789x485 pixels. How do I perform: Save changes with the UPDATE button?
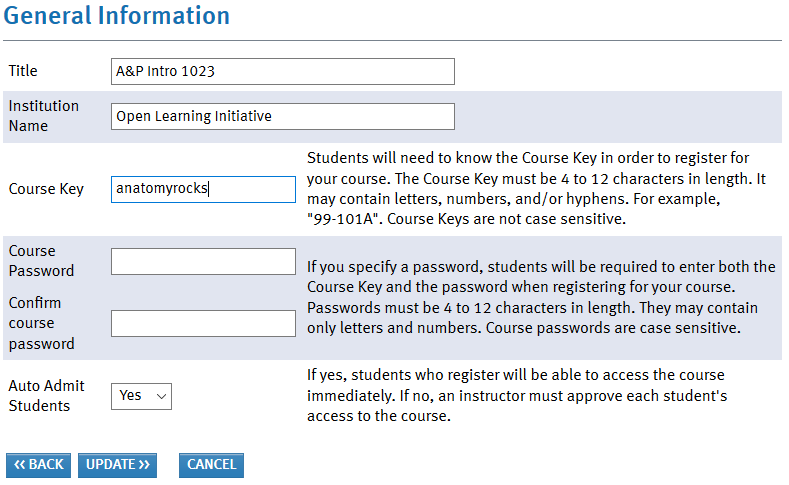coord(117,465)
